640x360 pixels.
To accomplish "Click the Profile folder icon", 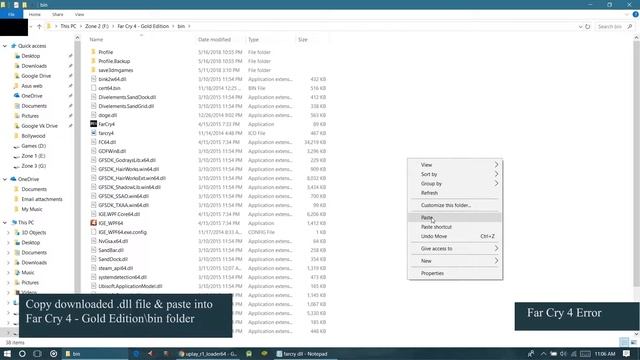I will coord(93,52).
